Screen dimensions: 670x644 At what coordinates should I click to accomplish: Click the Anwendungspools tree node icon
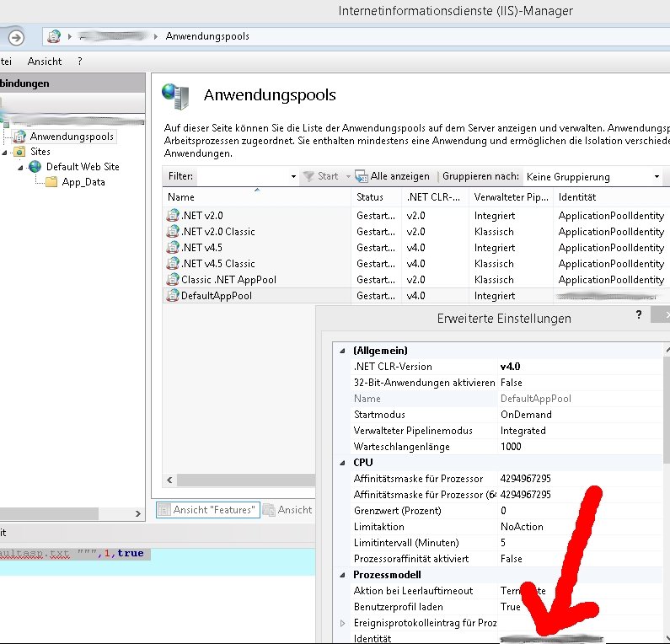click(20, 137)
